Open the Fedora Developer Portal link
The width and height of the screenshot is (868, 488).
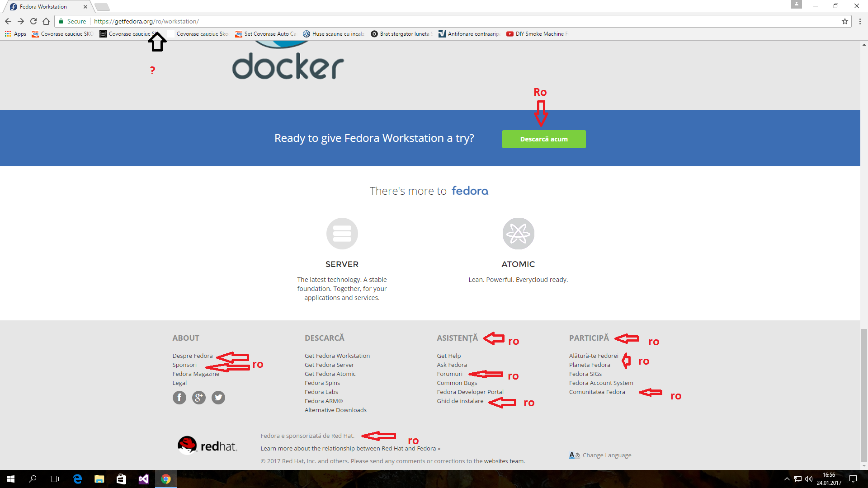click(x=470, y=392)
